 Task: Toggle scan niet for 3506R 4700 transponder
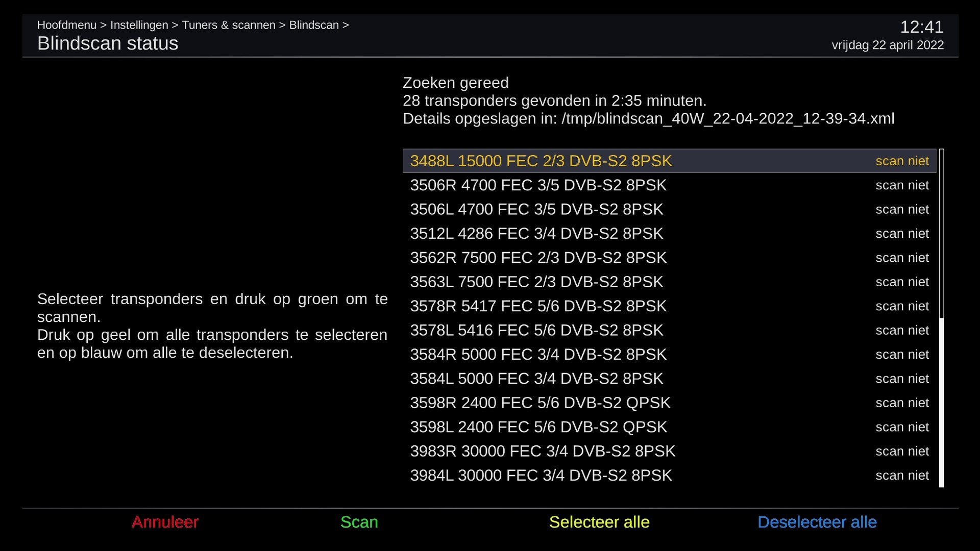coord(901,185)
